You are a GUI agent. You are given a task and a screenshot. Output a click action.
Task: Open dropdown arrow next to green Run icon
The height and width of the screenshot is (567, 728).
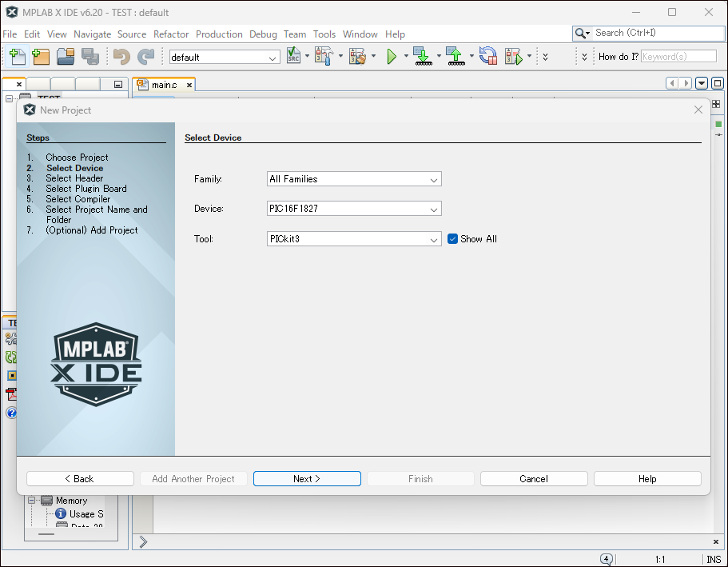coord(406,56)
